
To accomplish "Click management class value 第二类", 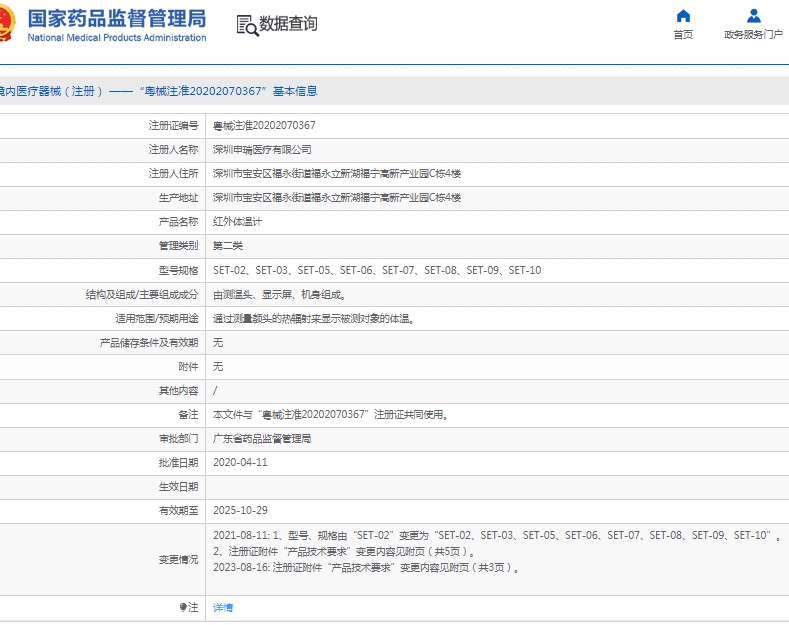I will click(228, 246).
